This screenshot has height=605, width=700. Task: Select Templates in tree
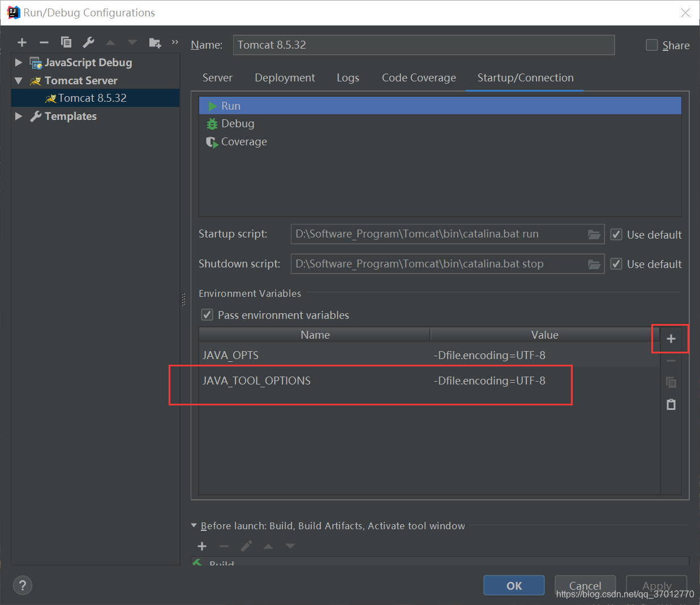point(71,116)
